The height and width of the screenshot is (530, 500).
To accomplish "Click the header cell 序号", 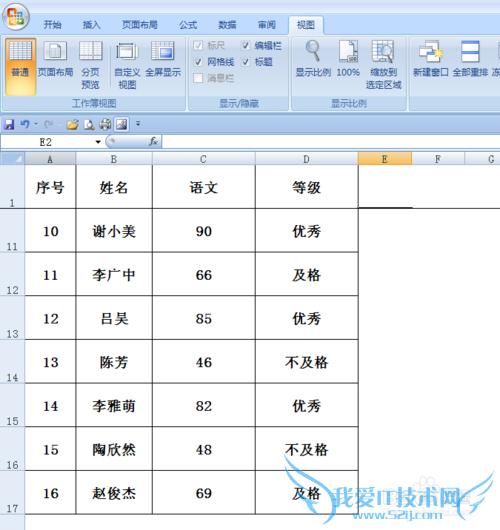I will pyautogui.click(x=50, y=187).
